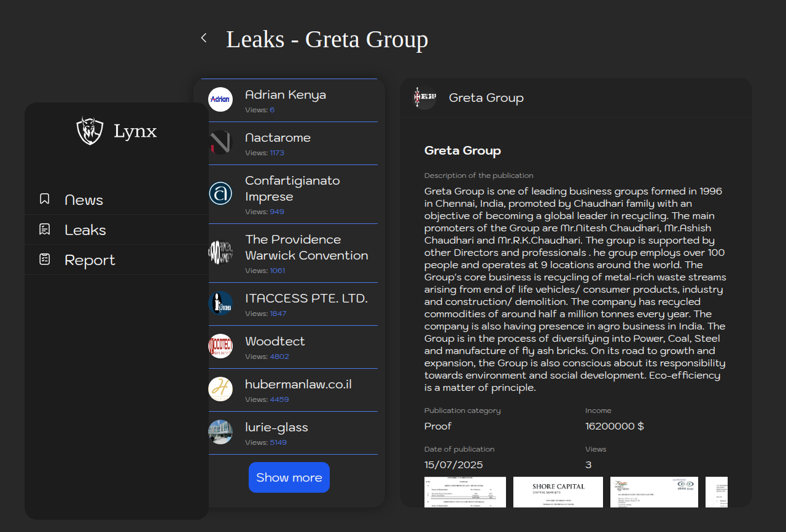This screenshot has width=786, height=532.
Task: Click the Providence Warwick Convention logo avatar
Action: pos(220,252)
